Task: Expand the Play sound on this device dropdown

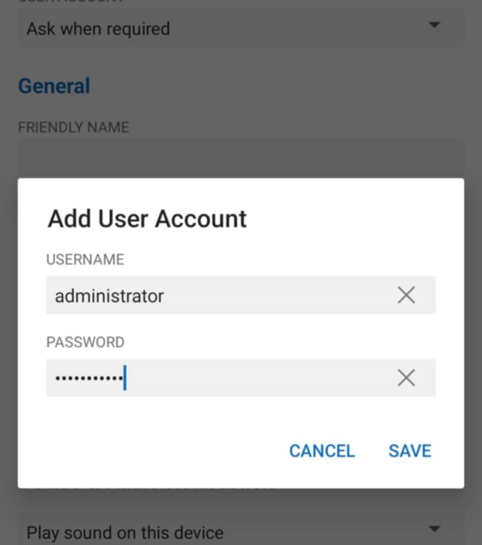Action: point(240,532)
